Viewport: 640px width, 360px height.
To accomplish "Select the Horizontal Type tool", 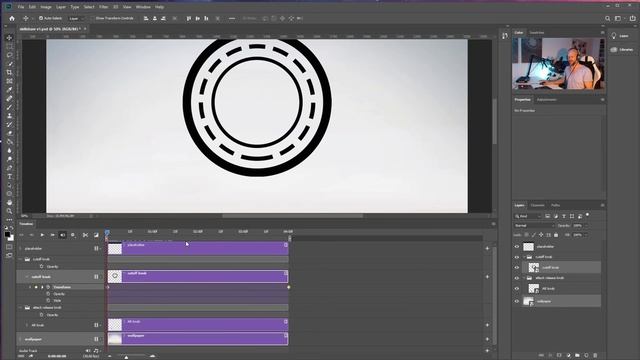I will click(9, 176).
